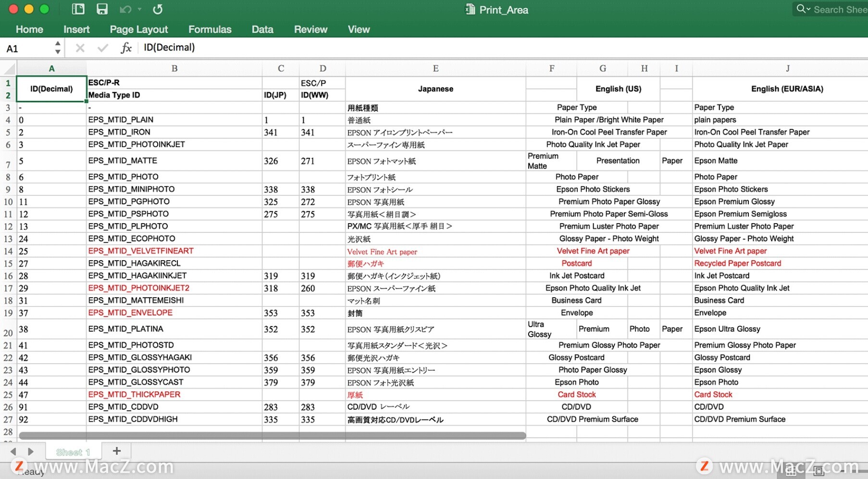
Task: Click cell Premium Matte in row 7
Action: (551, 161)
